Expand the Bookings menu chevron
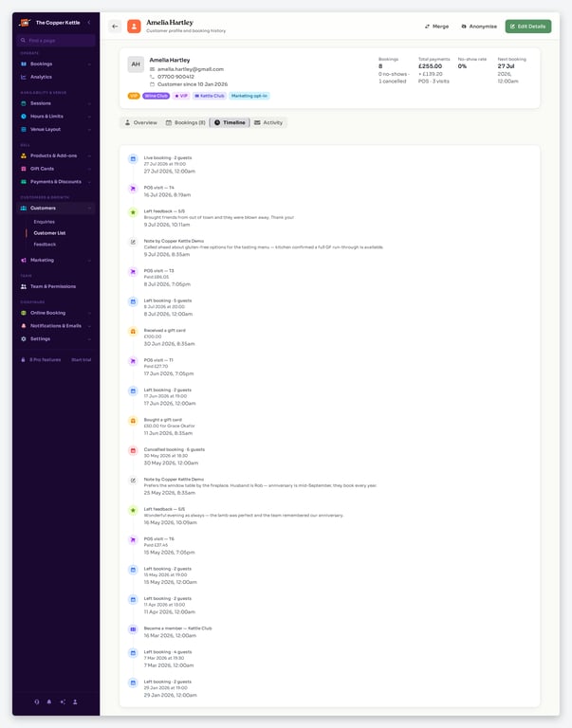Image resolution: width=572 pixels, height=728 pixels. pyautogui.click(x=89, y=64)
